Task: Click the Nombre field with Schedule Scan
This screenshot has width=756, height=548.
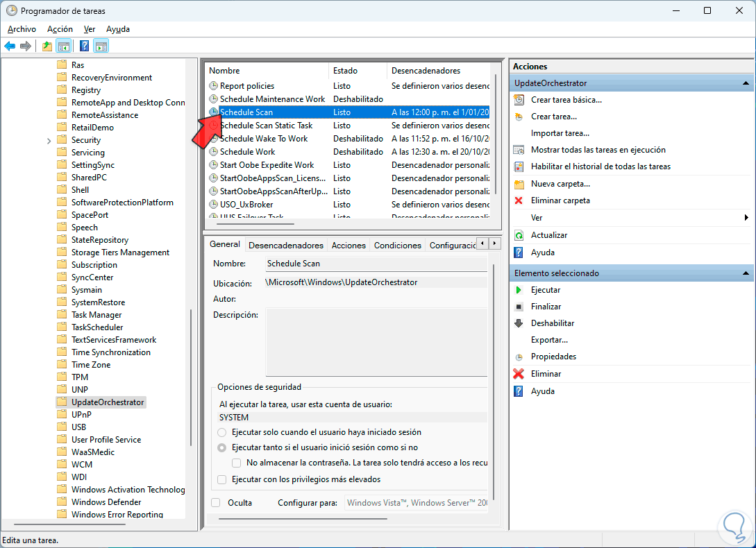Action: pyautogui.click(x=376, y=264)
